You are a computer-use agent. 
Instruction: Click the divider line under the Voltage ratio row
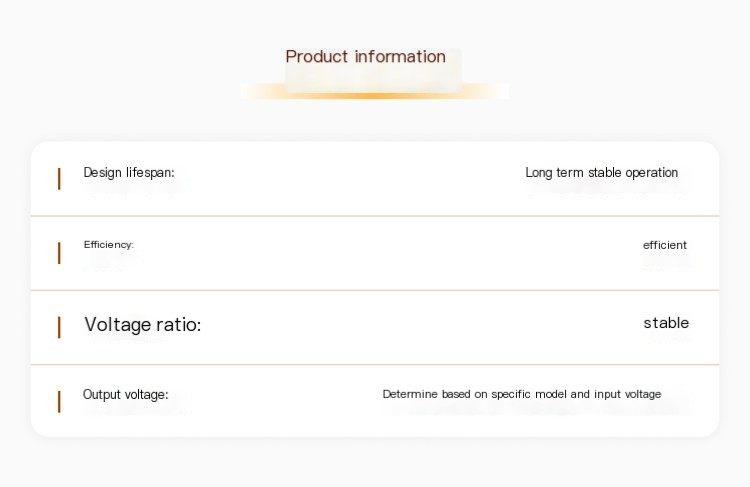375,364
